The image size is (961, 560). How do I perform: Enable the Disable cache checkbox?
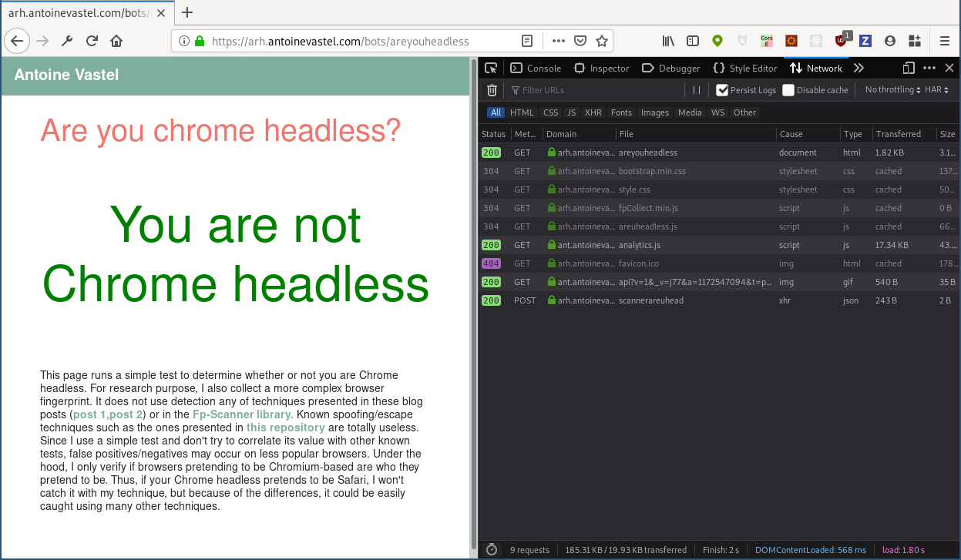pos(788,90)
